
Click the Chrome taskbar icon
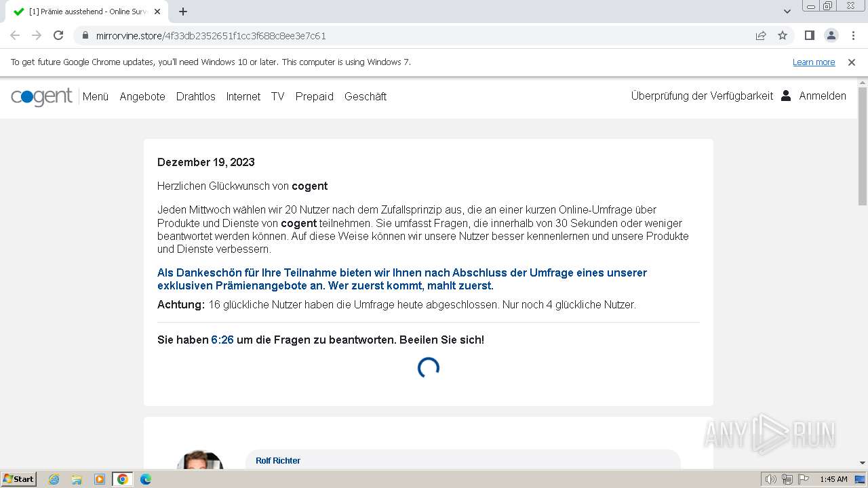coord(122,479)
